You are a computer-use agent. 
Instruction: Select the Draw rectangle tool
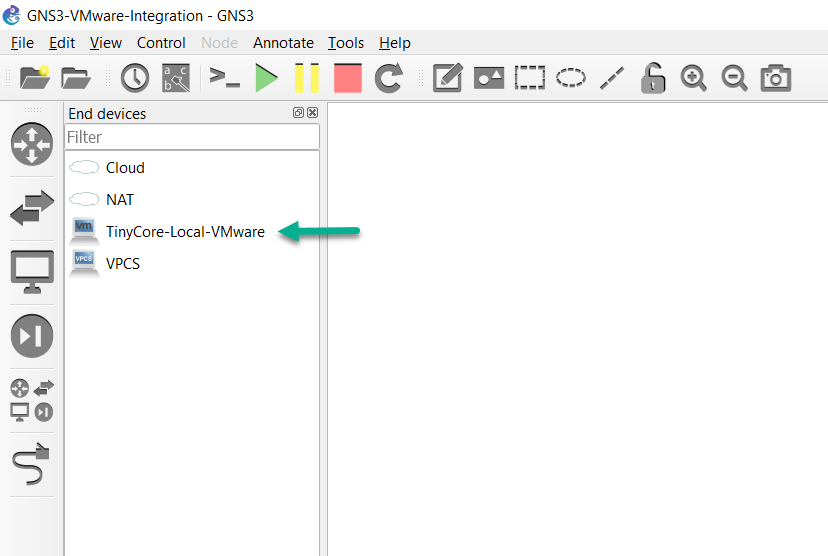click(x=530, y=78)
